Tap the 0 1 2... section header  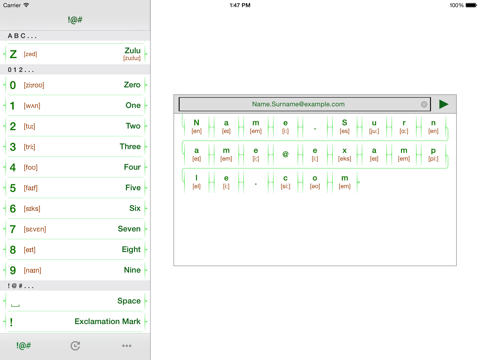pos(75,70)
